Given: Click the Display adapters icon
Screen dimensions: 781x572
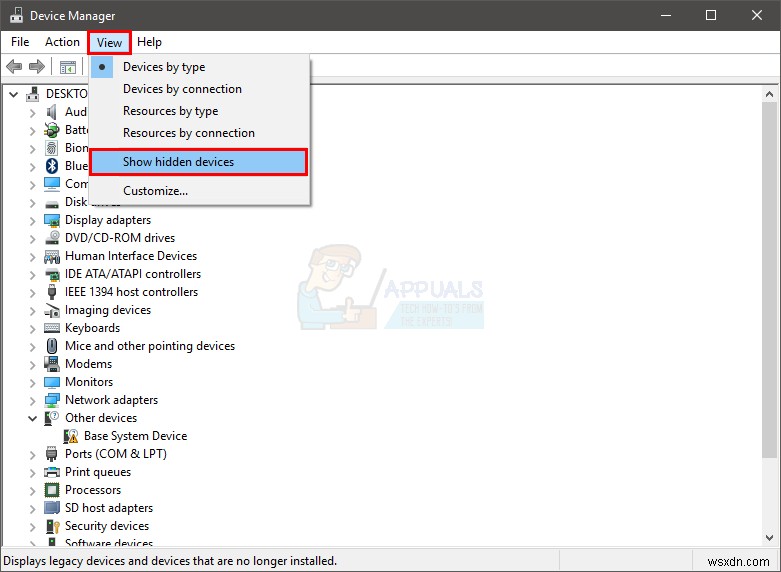Looking at the screenshot, I should point(52,220).
